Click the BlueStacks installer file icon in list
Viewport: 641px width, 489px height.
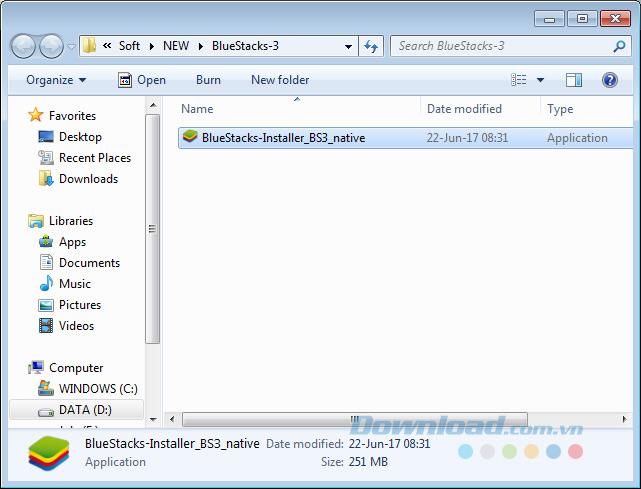[x=190, y=137]
